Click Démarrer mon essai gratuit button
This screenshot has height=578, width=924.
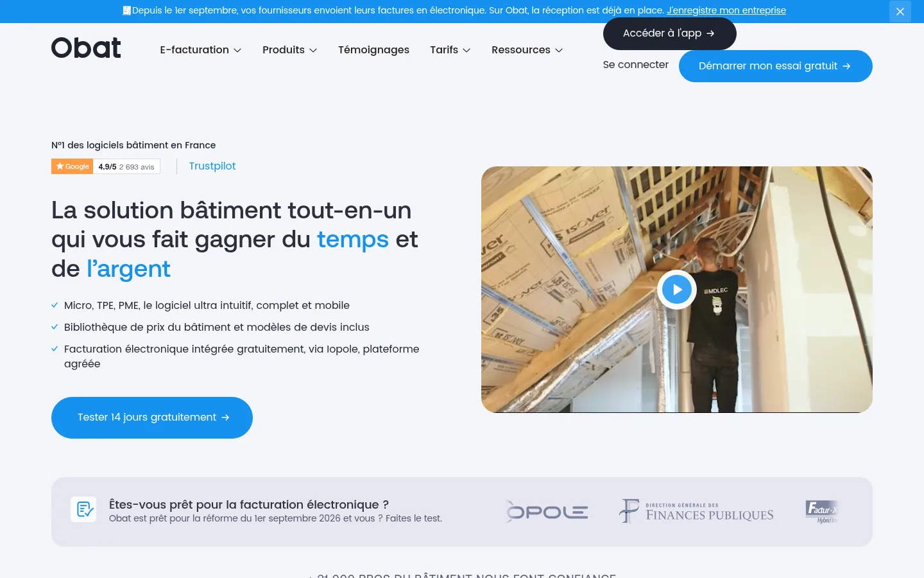pos(775,66)
